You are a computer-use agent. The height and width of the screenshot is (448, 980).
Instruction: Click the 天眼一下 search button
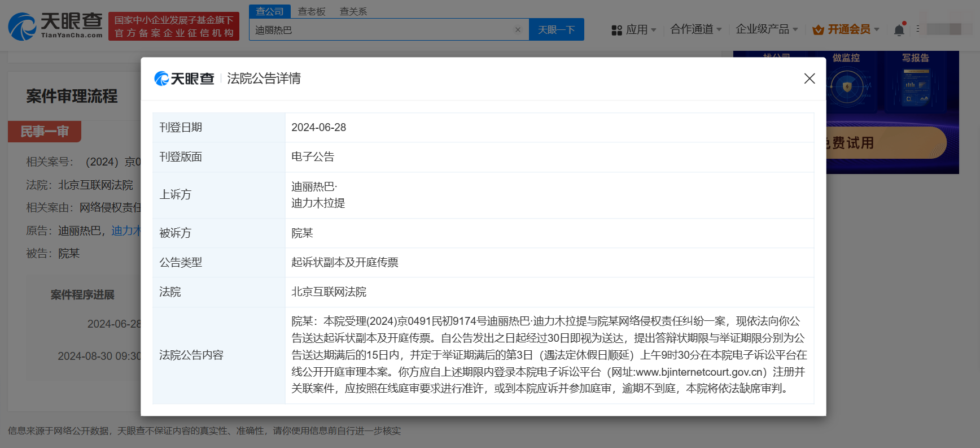point(556,29)
